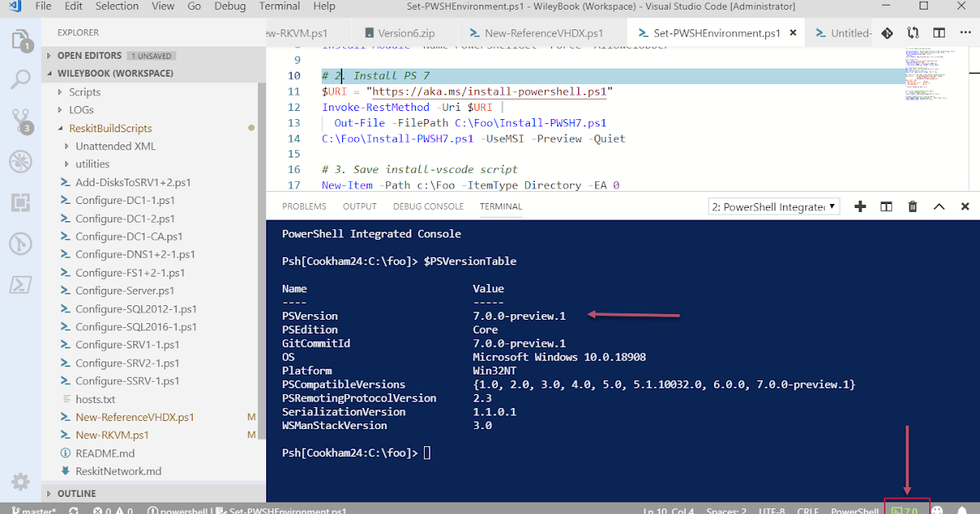980x514 pixels.
Task: Click the master branch indicator in the status bar
Action: click(32, 508)
